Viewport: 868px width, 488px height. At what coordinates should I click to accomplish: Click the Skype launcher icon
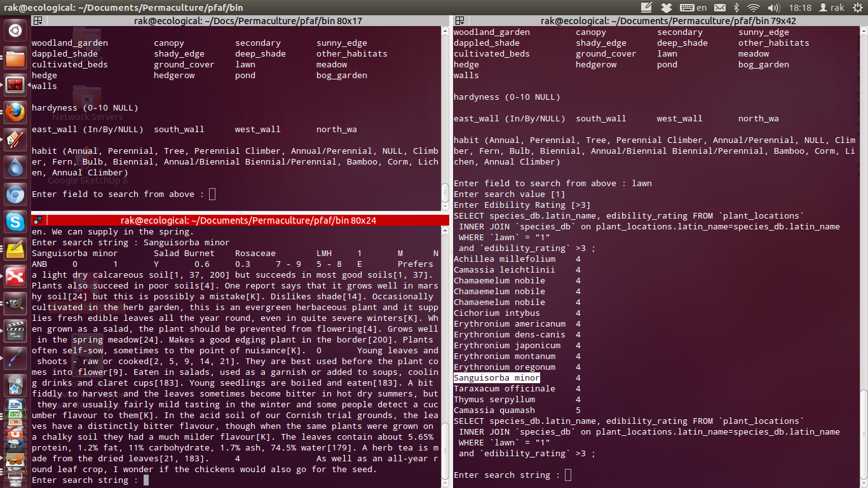coord(15,222)
